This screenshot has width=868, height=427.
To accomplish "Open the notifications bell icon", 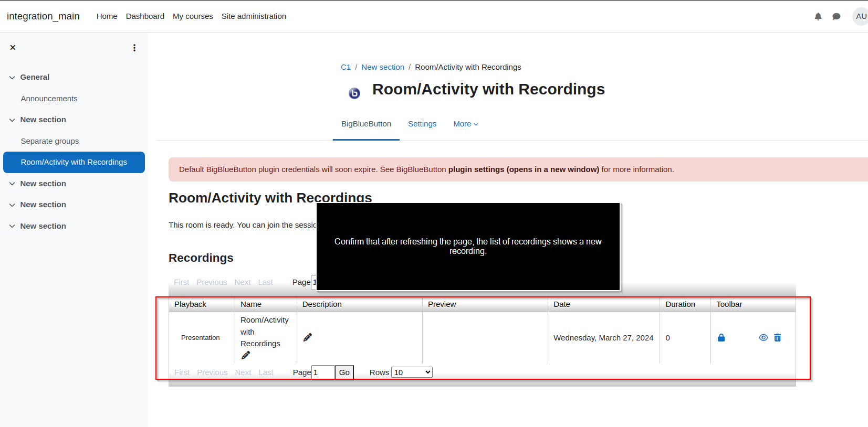I will tap(818, 16).
